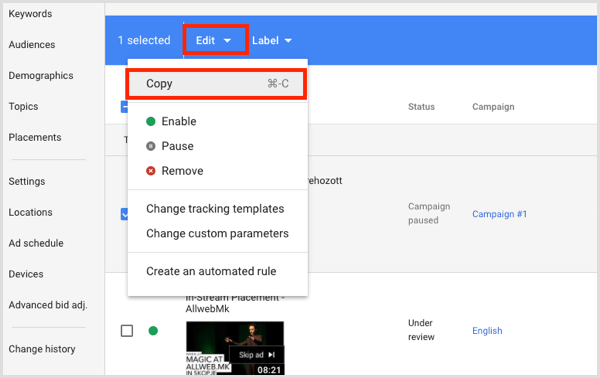Open Ad schedule in the sidebar
600x378 pixels.
(36, 243)
